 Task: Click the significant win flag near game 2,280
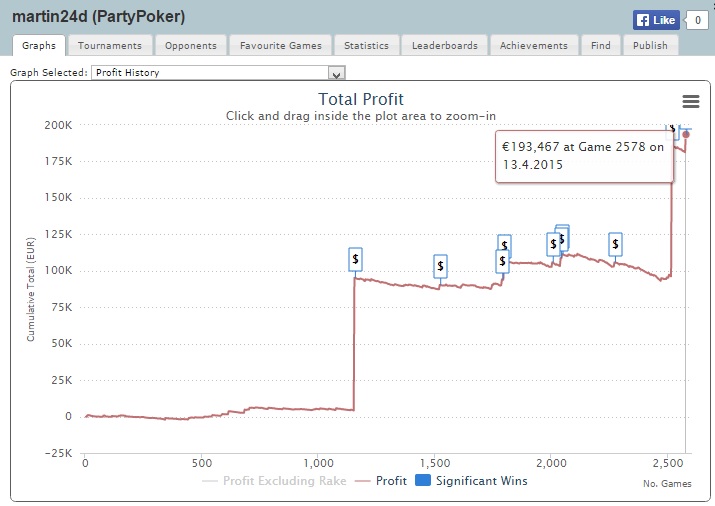pyautogui.click(x=615, y=244)
